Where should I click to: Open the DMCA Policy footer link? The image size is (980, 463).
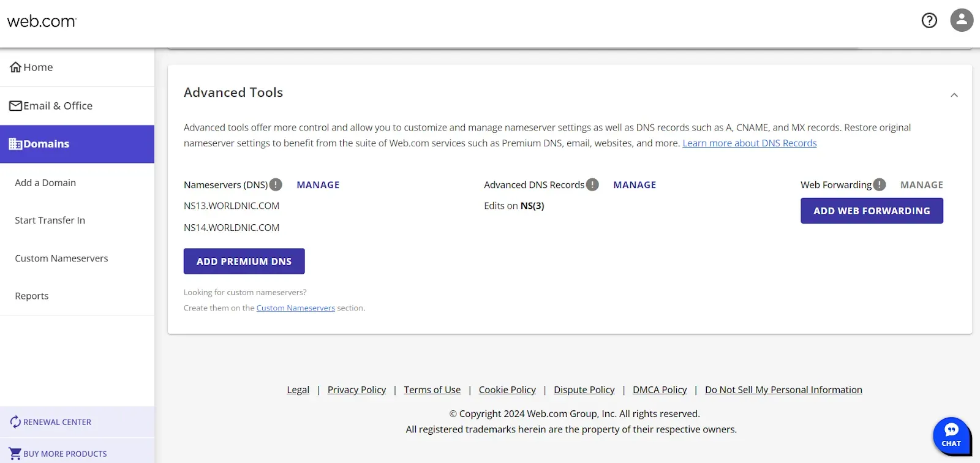pos(660,390)
